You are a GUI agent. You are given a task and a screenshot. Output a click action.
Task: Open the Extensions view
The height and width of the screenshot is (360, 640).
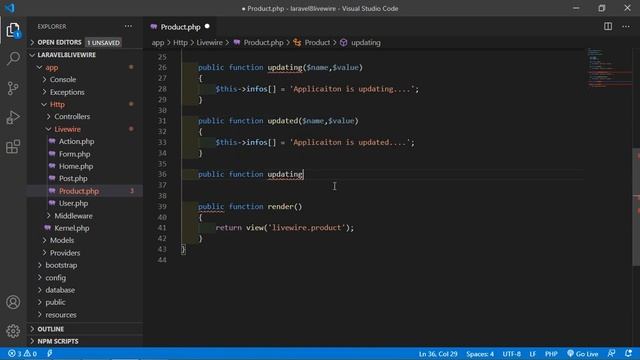click(13, 147)
